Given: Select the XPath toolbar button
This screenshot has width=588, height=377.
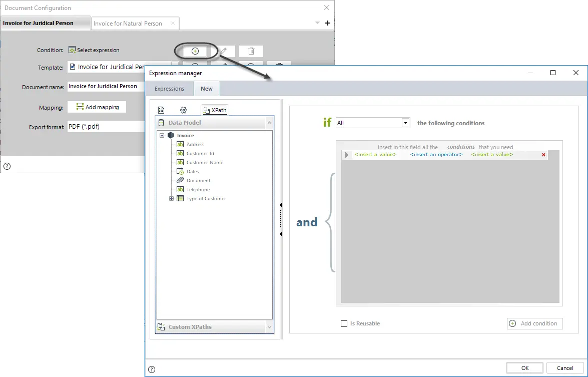Looking at the screenshot, I should (x=215, y=110).
